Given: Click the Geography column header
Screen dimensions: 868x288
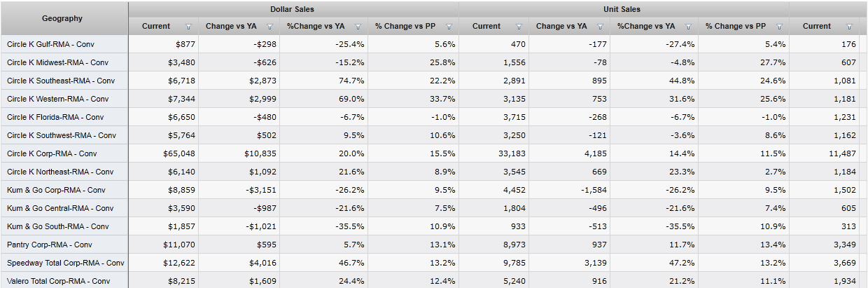Looking at the screenshot, I should tap(62, 18).
